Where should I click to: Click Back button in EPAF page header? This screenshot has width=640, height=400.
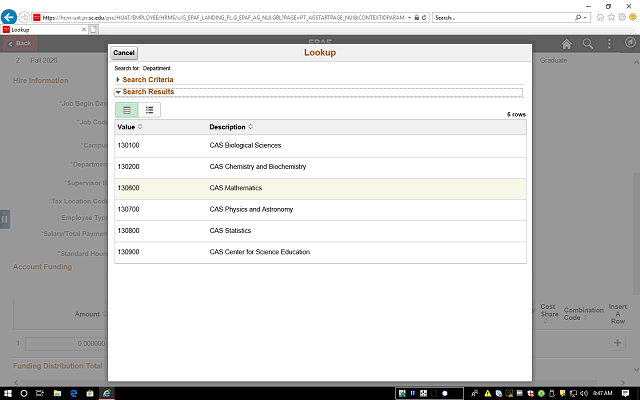click(20, 43)
